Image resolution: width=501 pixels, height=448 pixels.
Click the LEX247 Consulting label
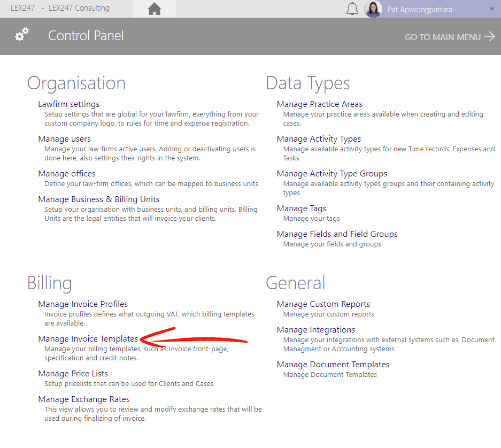[79, 8]
